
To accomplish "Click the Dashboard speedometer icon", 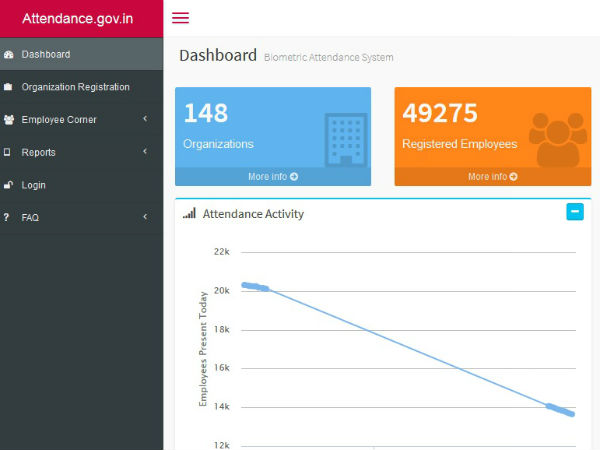I will pos(9,54).
